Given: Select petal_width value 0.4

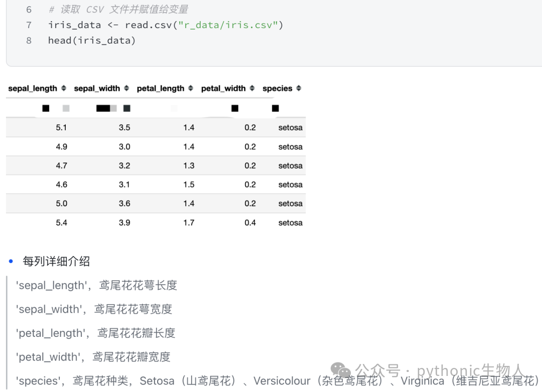Looking at the screenshot, I should point(250,223).
